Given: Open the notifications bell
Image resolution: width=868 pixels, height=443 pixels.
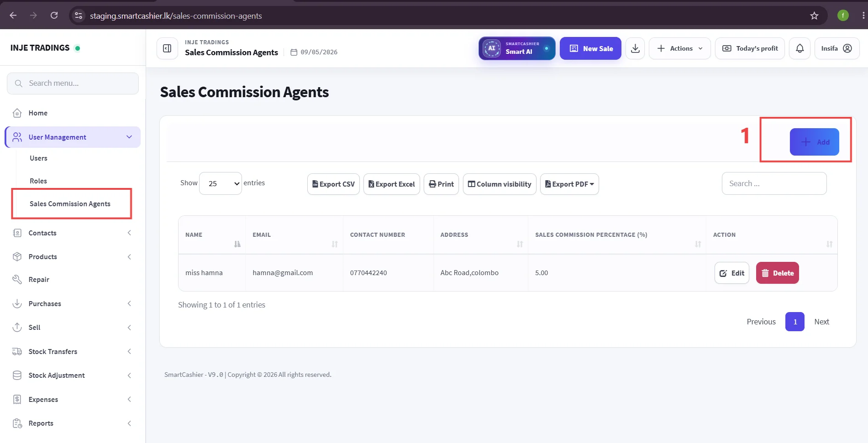Looking at the screenshot, I should click(x=800, y=48).
